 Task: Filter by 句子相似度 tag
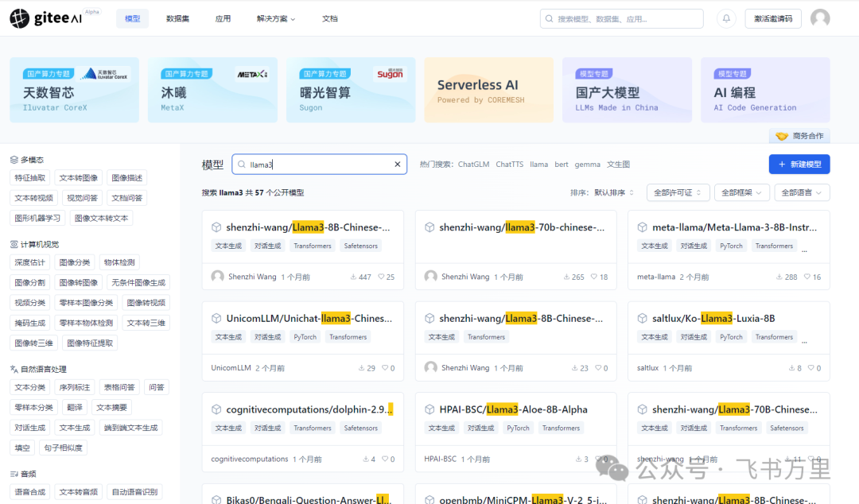point(63,448)
